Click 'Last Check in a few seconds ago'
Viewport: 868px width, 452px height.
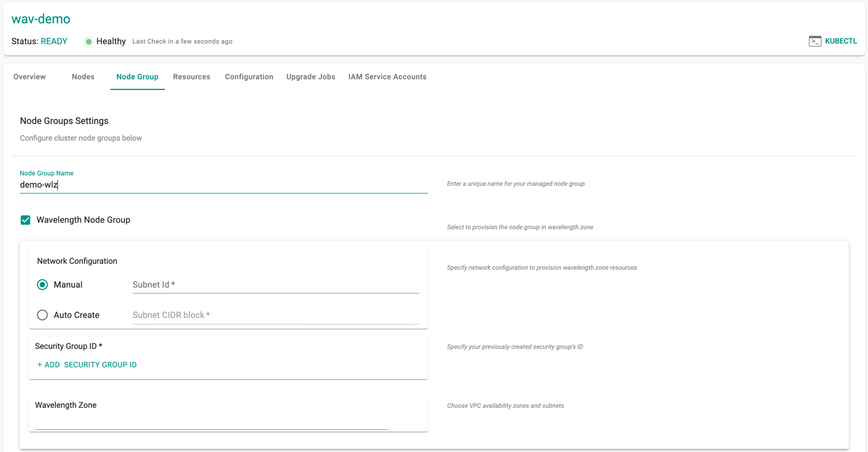[x=182, y=42]
